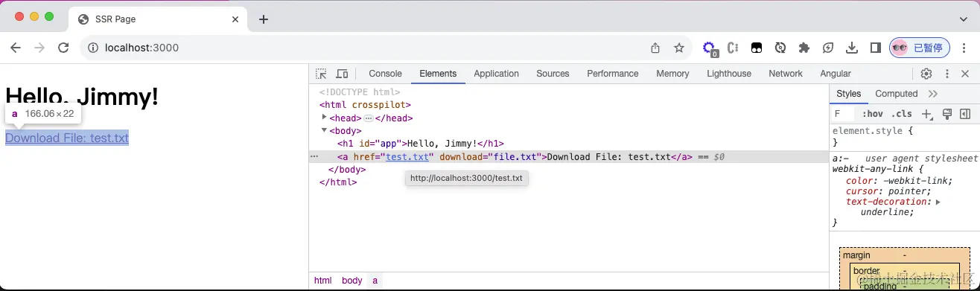Viewport: 980px width, 291px height.
Task: Show more sidebar tabs with double chevron
Action: [933, 94]
